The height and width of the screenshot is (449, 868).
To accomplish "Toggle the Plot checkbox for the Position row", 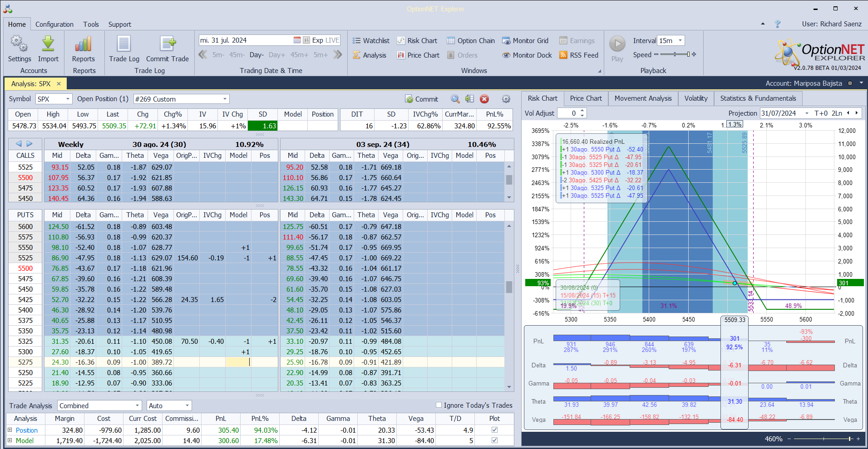I will [x=494, y=430].
